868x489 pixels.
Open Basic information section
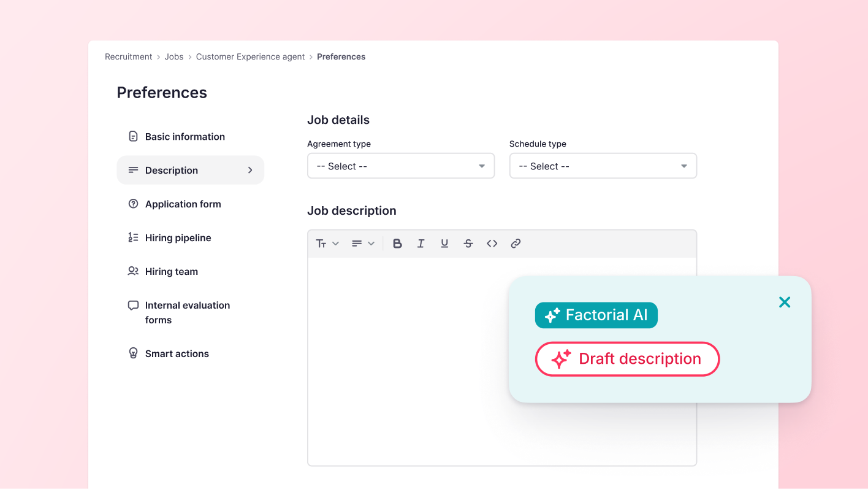tap(185, 137)
